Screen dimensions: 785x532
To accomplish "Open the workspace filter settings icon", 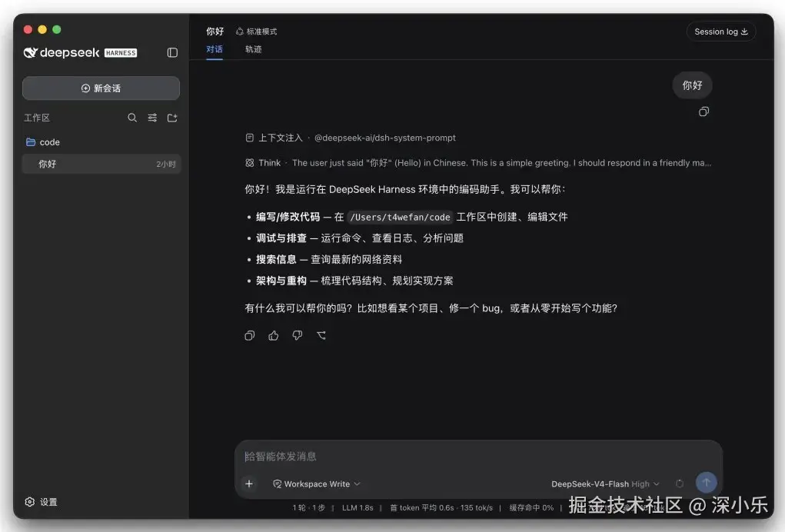I will pyautogui.click(x=152, y=118).
